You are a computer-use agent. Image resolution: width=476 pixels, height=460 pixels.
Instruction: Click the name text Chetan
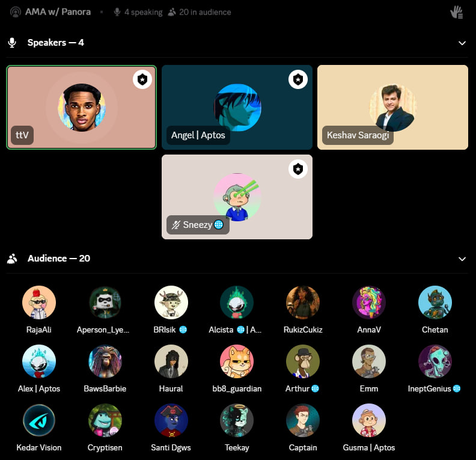tap(435, 330)
